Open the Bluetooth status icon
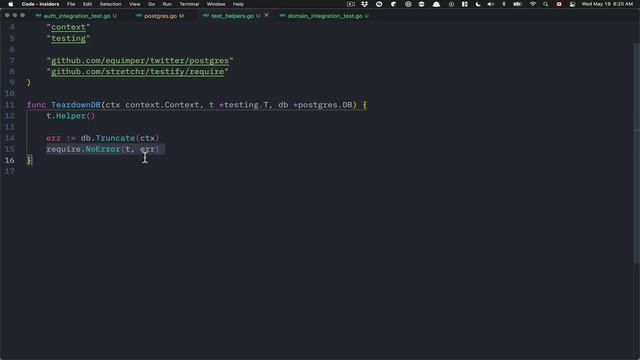Image resolution: width=640 pixels, height=360 pixels. (504, 4)
